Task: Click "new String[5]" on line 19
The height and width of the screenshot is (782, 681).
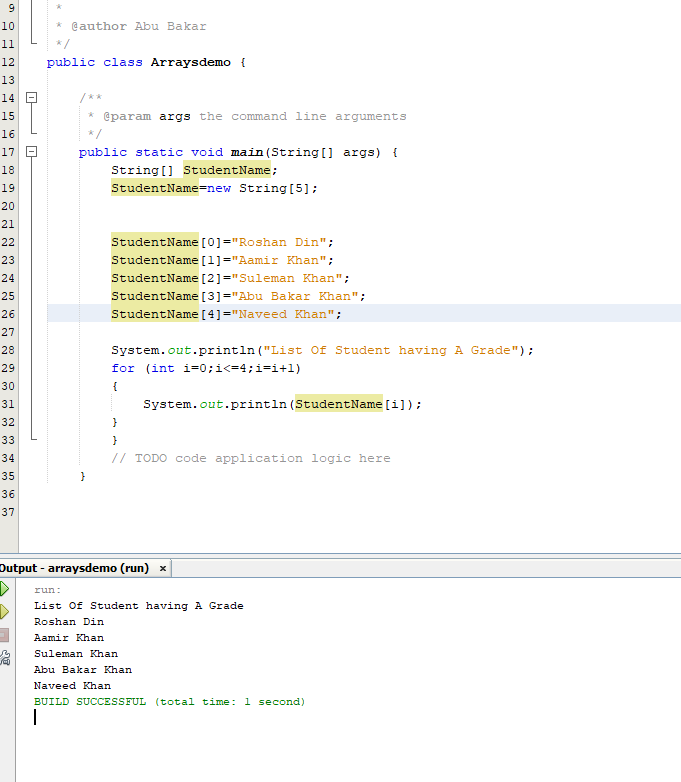Action: 258,189
